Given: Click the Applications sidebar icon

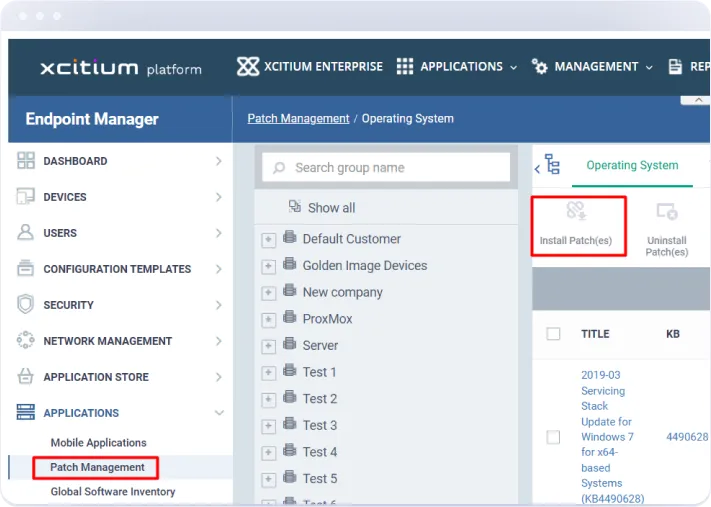Looking at the screenshot, I should 25,412.
